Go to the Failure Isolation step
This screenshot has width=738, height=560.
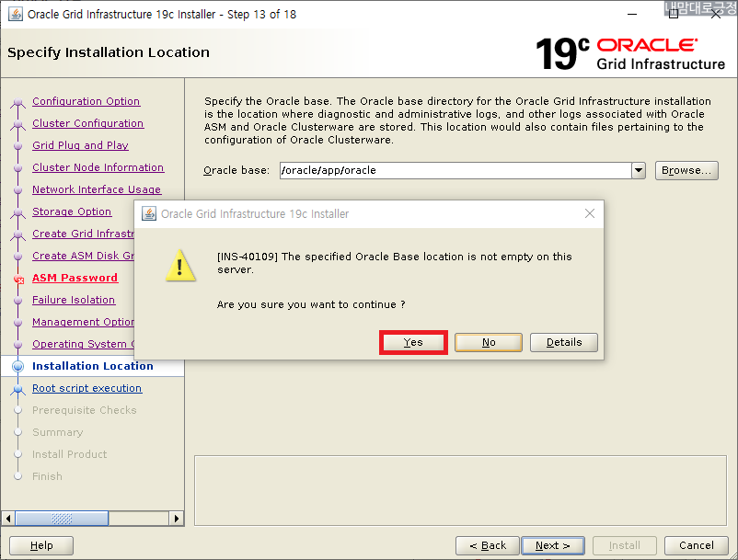(74, 300)
